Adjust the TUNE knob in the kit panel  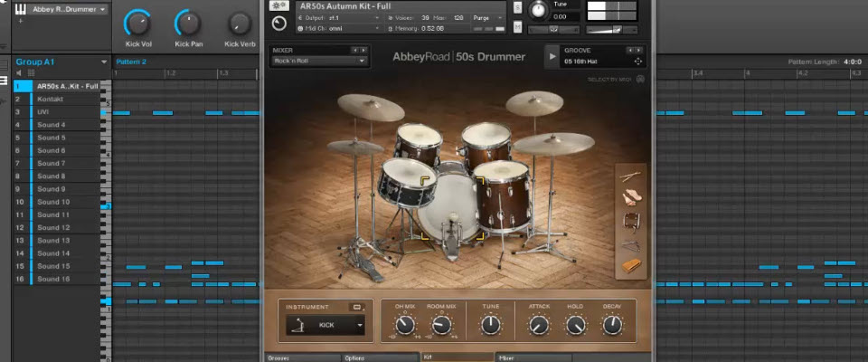pyautogui.click(x=490, y=325)
